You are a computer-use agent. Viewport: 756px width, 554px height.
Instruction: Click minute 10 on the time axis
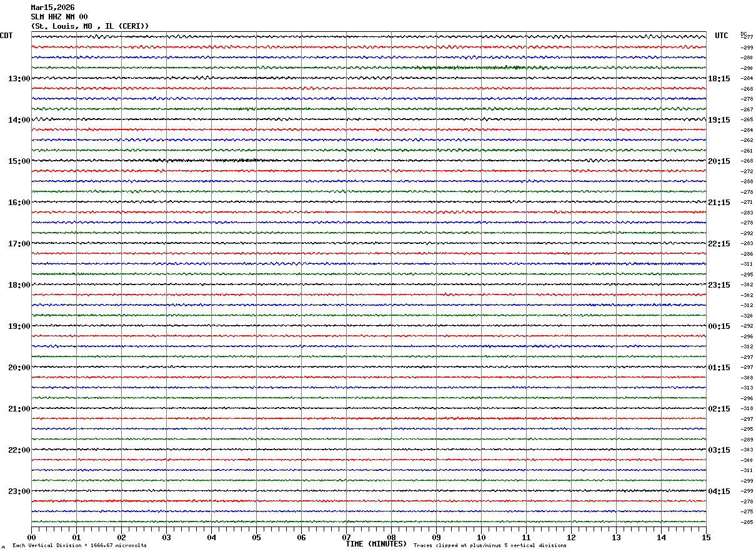(x=481, y=538)
